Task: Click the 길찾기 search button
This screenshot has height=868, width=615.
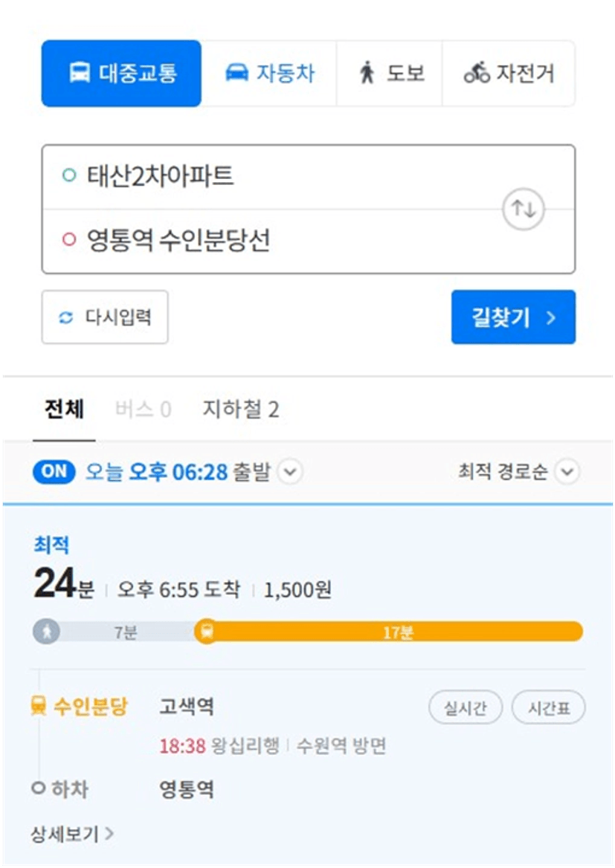Action: (x=513, y=317)
